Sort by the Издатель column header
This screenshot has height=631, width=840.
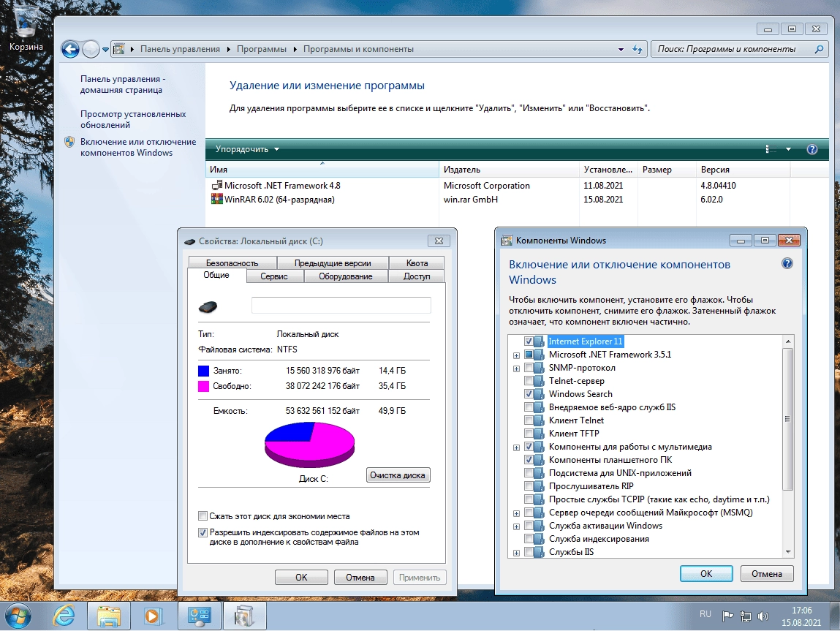pos(509,170)
